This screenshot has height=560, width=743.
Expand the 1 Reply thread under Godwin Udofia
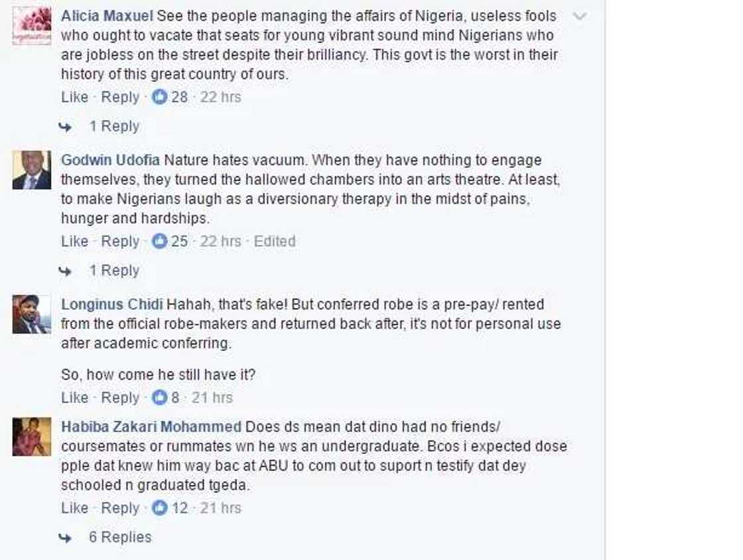click(114, 271)
